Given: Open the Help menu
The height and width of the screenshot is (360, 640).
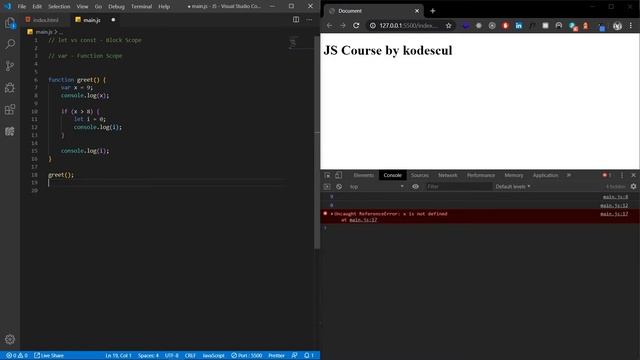Looking at the screenshot, I should [x=164, y=7].
